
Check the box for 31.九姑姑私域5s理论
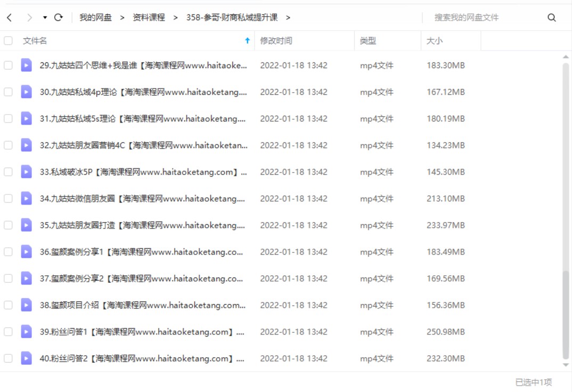[x=8, y=119]
